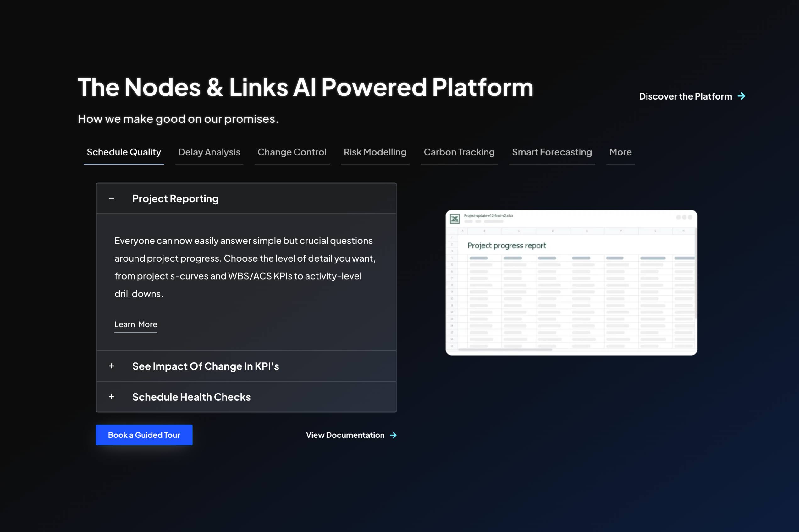Viewport: 799px width, 532px height.
Task: Switch to the Delay Analysis tab
Action: pyautogui.click(x=209, y=152)
